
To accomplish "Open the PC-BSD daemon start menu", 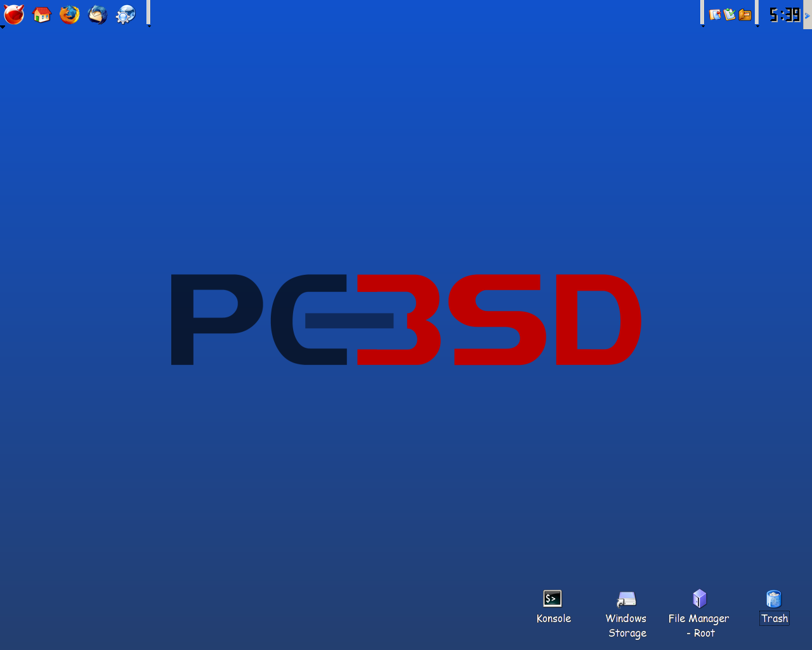I will [14, 14].
